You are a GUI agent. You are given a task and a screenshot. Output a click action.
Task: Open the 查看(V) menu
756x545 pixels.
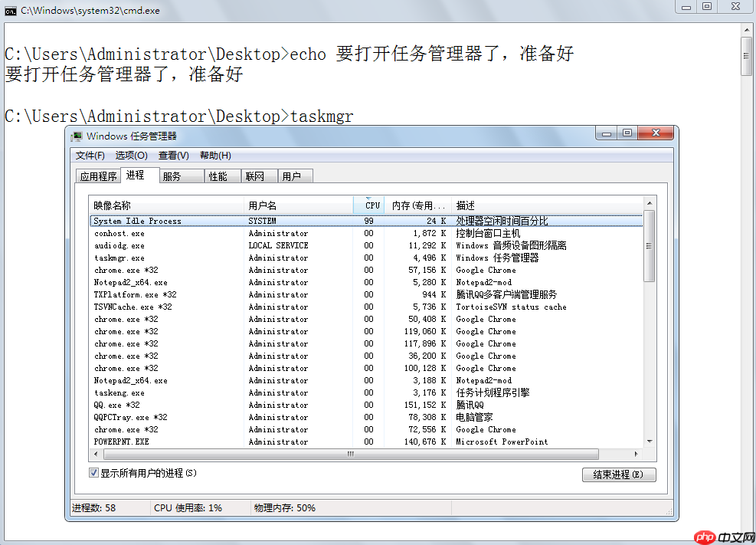(174, 156)
